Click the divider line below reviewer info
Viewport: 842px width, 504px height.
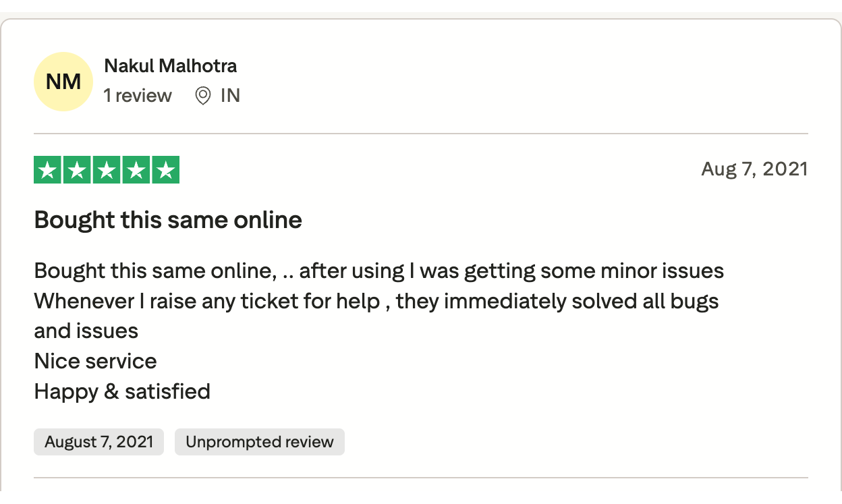point(420,134)
